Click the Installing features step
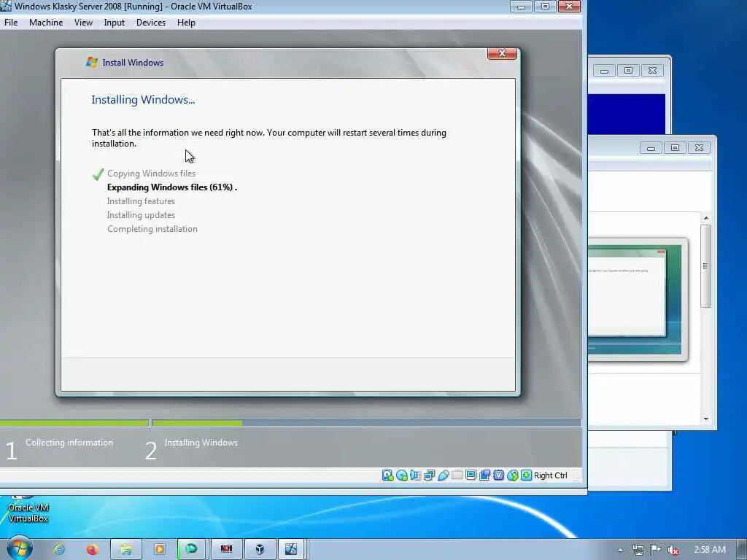747x560 pixels. click(x=141, y=201)
